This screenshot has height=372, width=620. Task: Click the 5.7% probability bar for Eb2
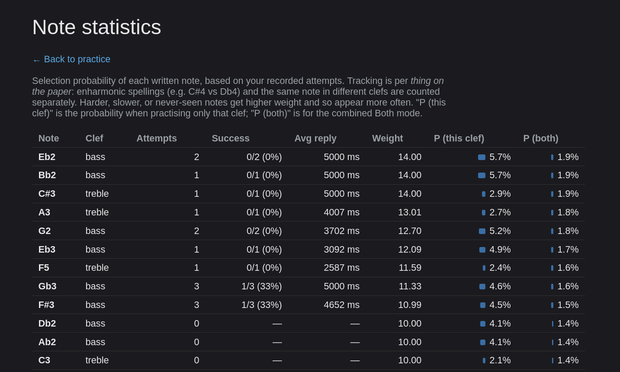pos(482,157)
